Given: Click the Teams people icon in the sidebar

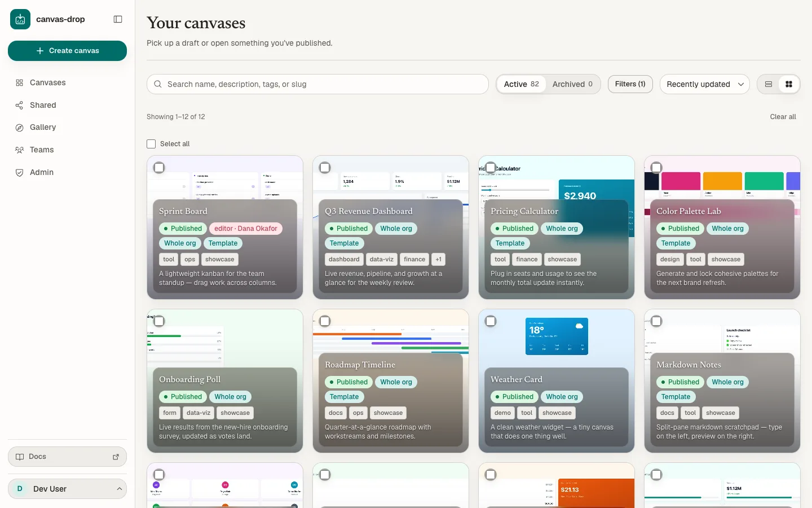Looking at the screenshot, I should click(19, 150).
